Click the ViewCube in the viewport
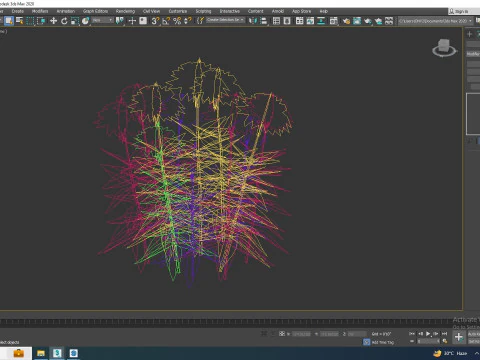The image size is (480, 360). [x=444, y=47]
